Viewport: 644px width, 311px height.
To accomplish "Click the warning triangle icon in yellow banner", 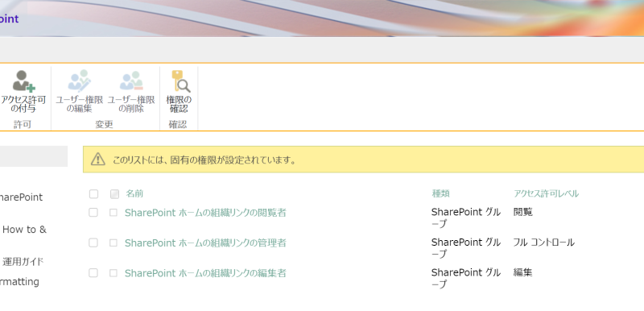I will point(97,160).
